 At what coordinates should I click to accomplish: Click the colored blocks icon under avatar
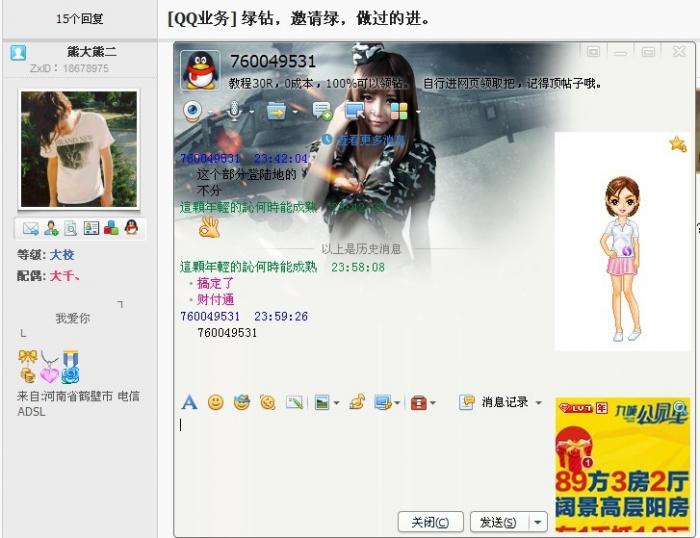tap(111, 229)
